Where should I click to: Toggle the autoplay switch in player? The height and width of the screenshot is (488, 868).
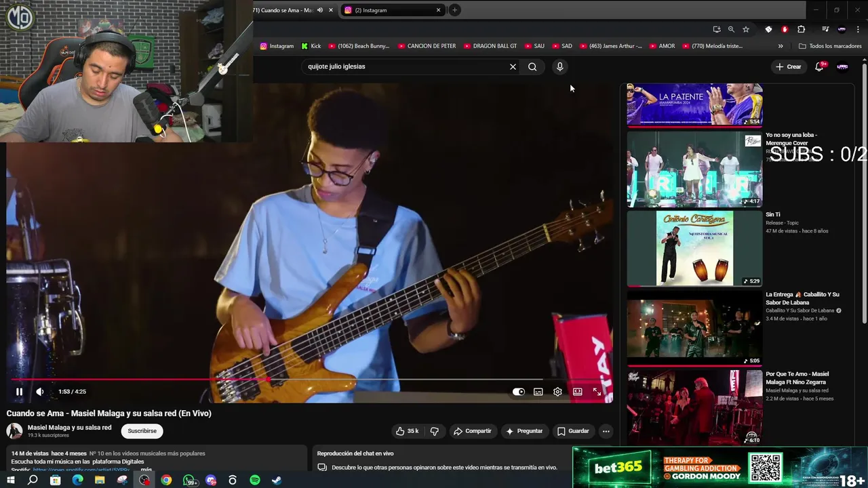pos(519,392)
